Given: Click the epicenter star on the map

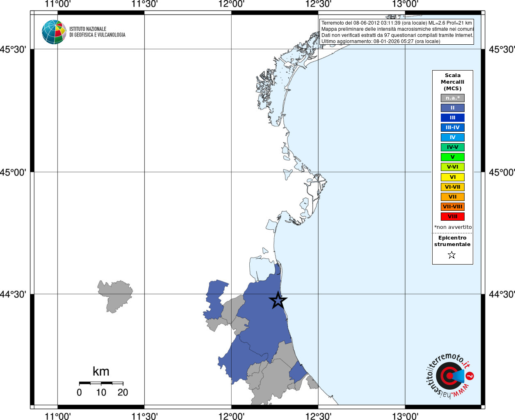Looking at the screenshot, I should pos(278,300).
